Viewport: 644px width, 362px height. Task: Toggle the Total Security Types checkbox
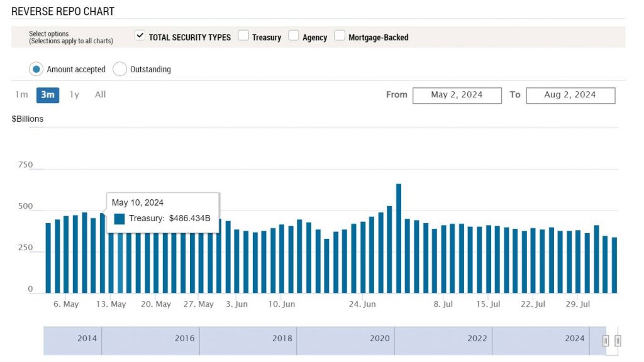(x=140, y=36)
